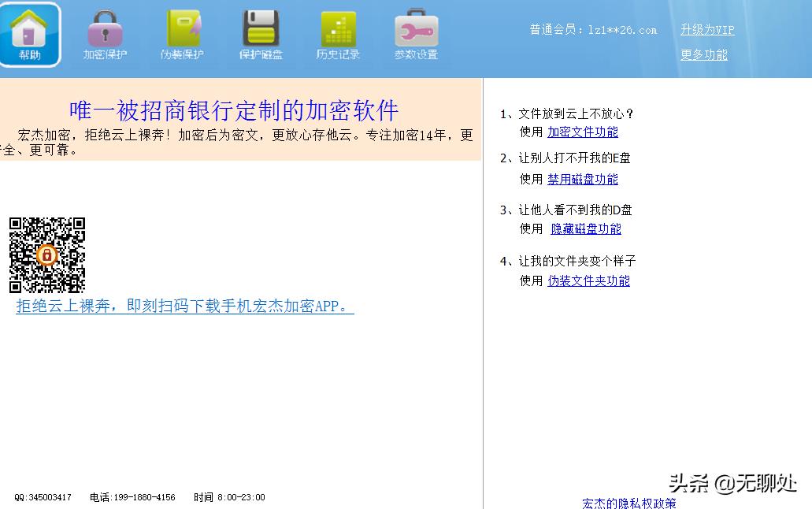Image resolution: width=812 pixels, height=509 pixels.
Task: Click the 禁用磁盘功能 link
Action: [x=582, y=179]
